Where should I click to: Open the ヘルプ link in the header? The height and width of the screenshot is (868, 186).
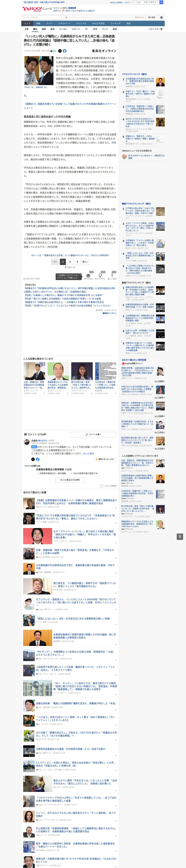tap(127, 2)
